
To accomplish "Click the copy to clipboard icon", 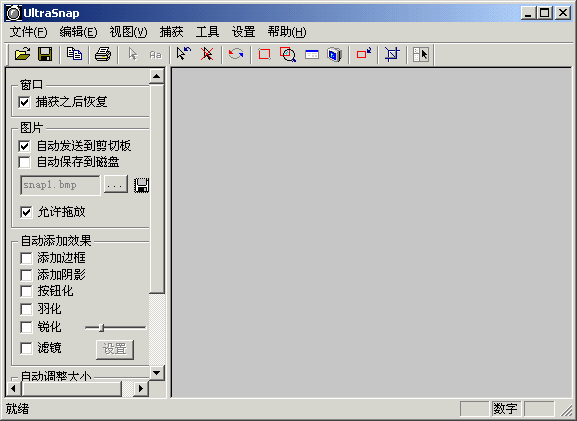I will (x=74, y=54).
